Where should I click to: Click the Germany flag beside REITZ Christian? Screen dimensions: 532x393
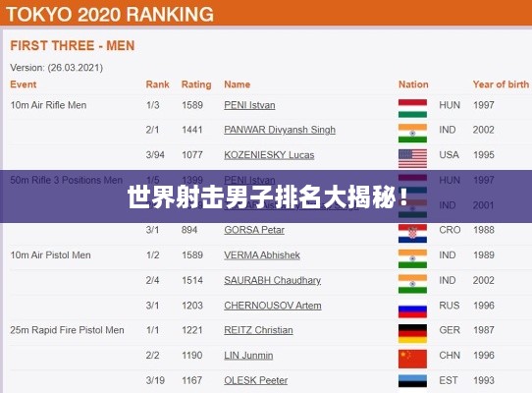[x=412, y=333]
